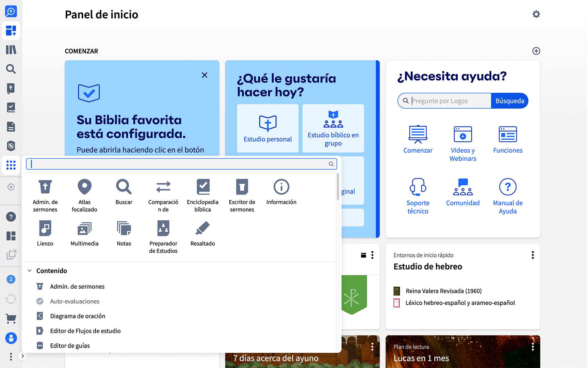The height and width of the screenshot is (368, 588).
Task: Open Videos y Webinars help link
Action: pyautogui.click(x=463, y=144)
